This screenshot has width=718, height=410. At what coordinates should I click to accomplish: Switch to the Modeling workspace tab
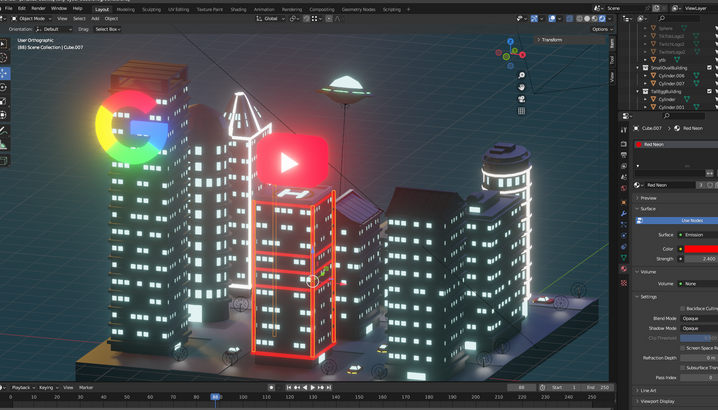pyautogui.click(x=125, y=9)
